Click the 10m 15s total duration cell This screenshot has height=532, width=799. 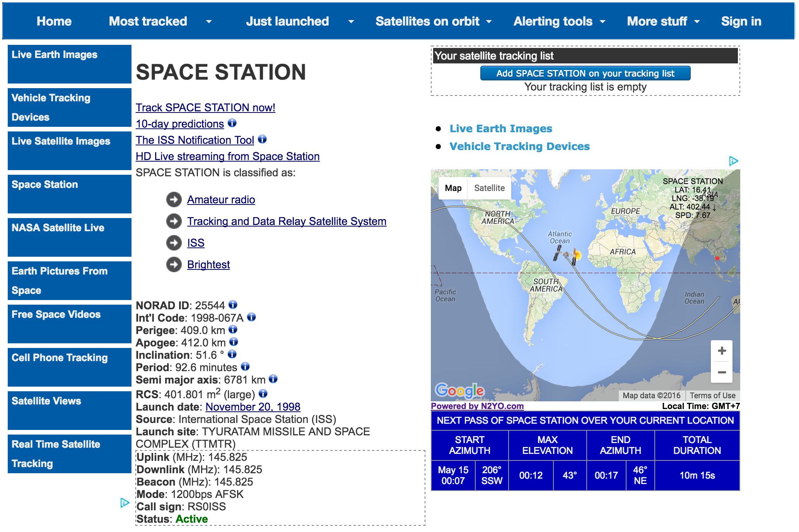(x=697, y=475)
